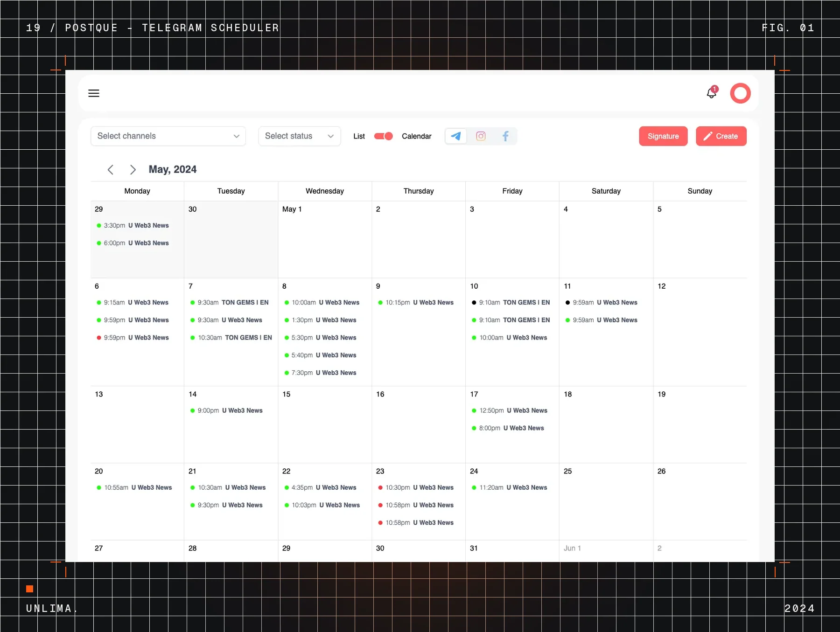The height and width of the screenshot is (632, 840).
Task: Open the user profile avatar
Action: (740, 93)
